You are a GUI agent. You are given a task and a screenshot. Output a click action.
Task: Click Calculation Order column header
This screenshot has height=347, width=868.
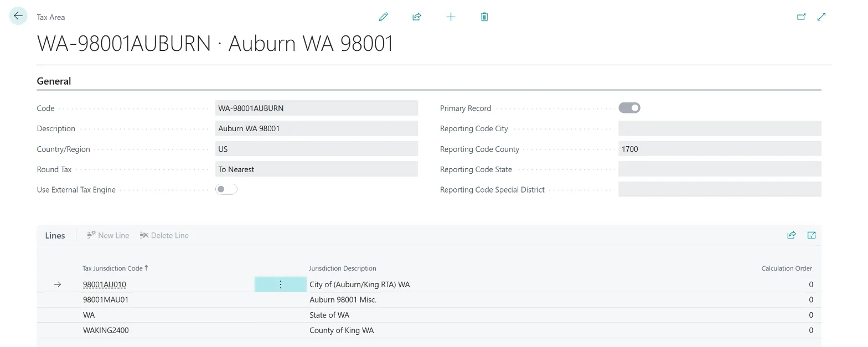[787, 268]
